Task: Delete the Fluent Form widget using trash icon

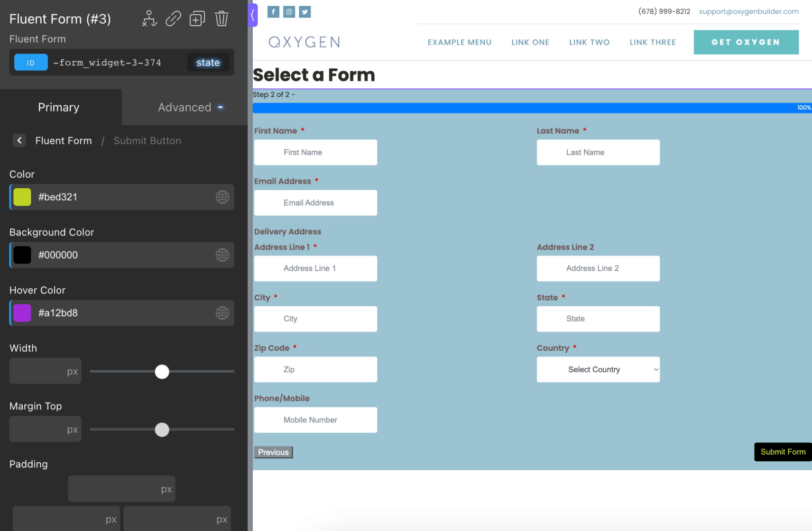Action: 222,18
